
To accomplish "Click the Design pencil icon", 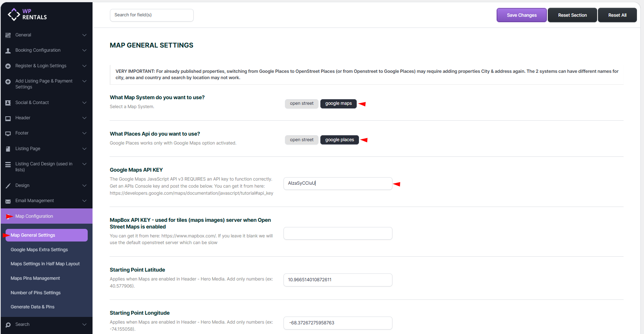I will (x=8, y=186).
